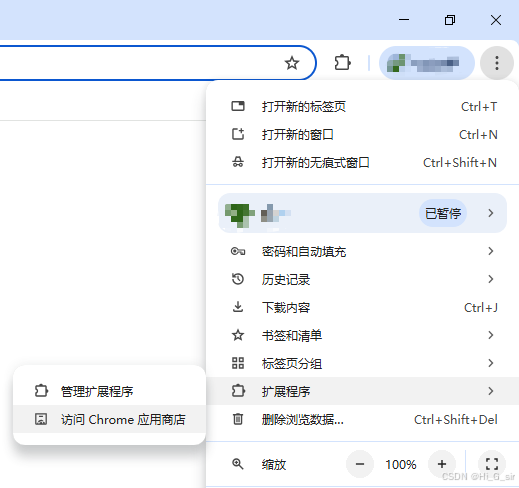519x488 pixels.
Task: Choose 删除浏览数据... menu entry
Action: pos(362,419)
